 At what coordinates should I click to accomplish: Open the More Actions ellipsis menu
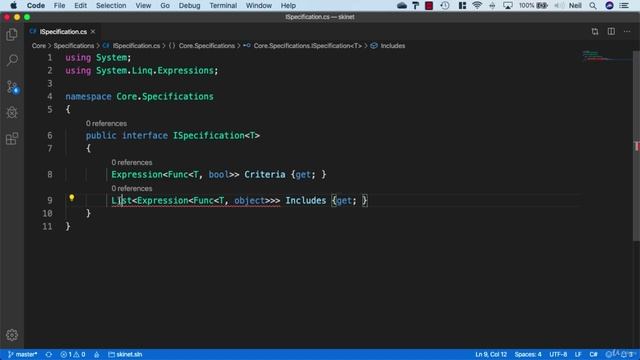[x=627, y=31]
